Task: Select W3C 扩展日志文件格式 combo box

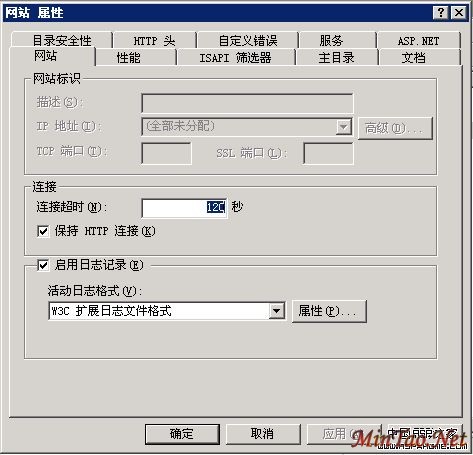Action: [166, 311]
